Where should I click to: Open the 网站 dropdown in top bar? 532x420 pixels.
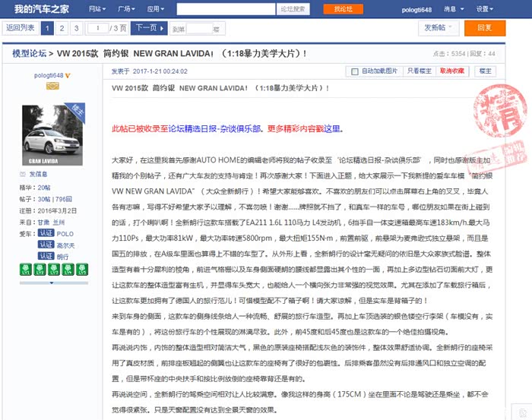pos(97,9)
